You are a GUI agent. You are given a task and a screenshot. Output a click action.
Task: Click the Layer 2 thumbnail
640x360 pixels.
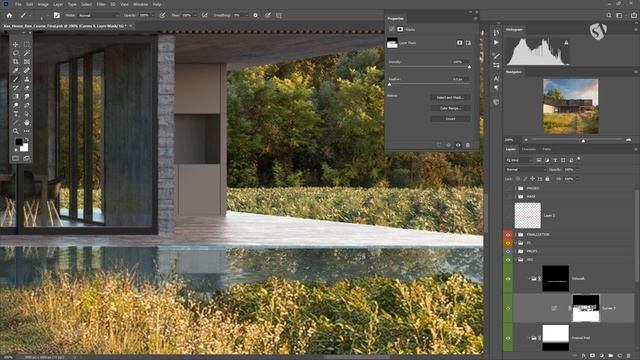(x=527, y=216)
